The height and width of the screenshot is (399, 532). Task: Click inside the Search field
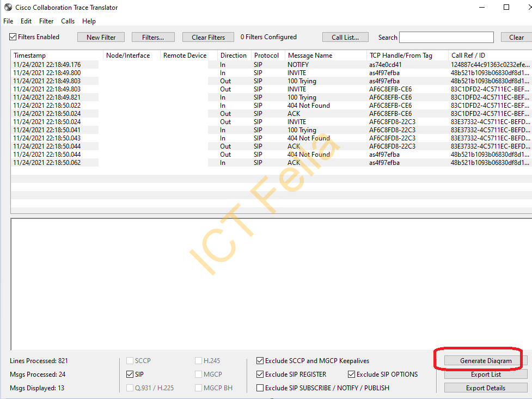[x=446, y=37]
